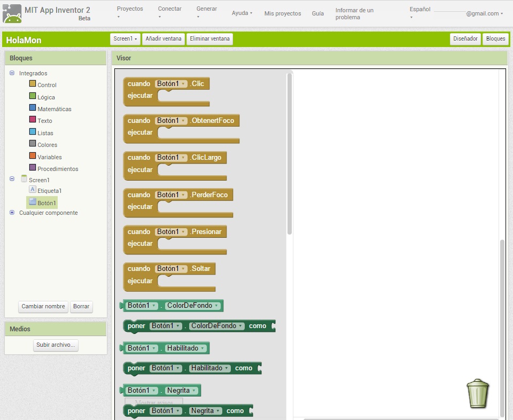Click the Matemáticas category label
This screenshot has width=513, height=420.
pos(55,109)
